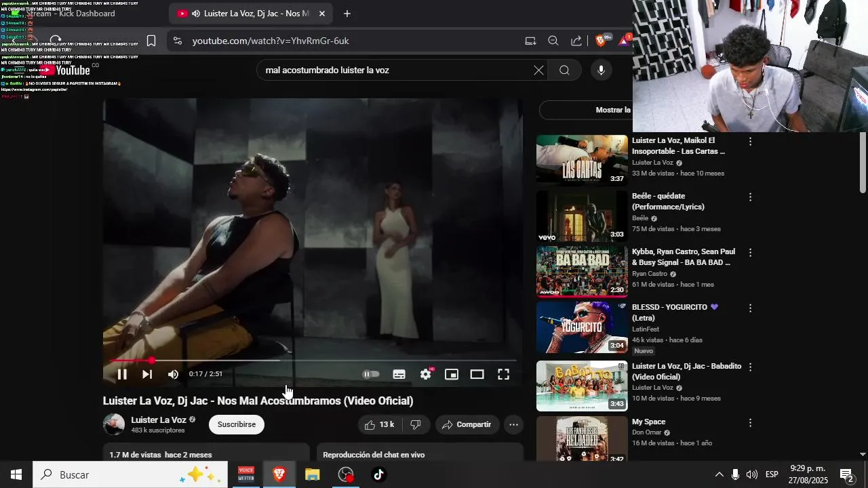868x488 pixels.
Task: Click the zoom-out magnifier in address bar
Action: pyautogui.click(x=553, y=41)
